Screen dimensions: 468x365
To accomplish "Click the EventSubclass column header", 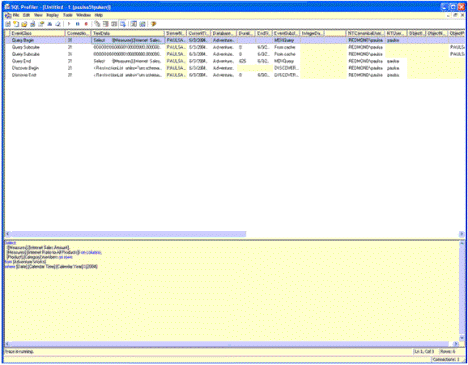I will [286, 33].
